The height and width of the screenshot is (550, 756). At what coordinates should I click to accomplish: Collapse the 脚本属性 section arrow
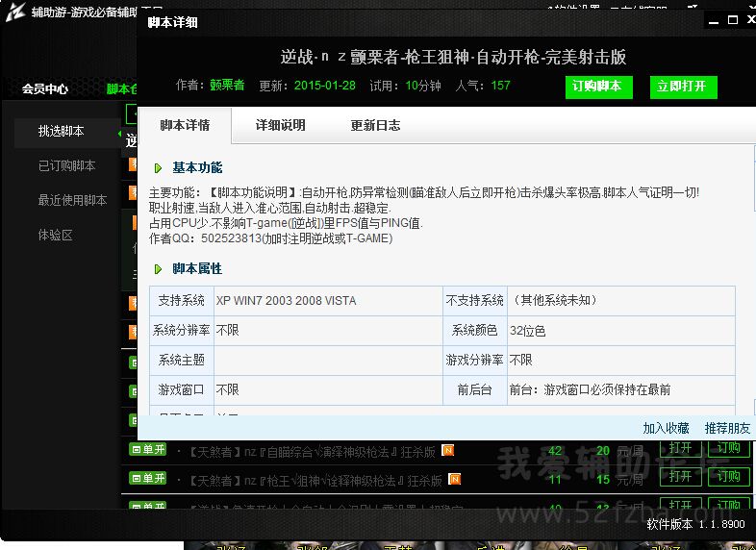click(x=158, y=269)
